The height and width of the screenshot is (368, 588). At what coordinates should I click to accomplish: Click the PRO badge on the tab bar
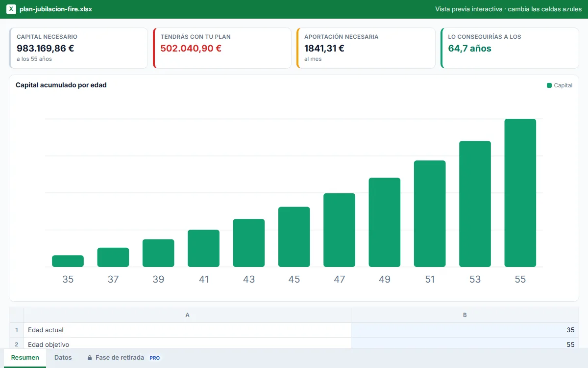coord(155,358)
